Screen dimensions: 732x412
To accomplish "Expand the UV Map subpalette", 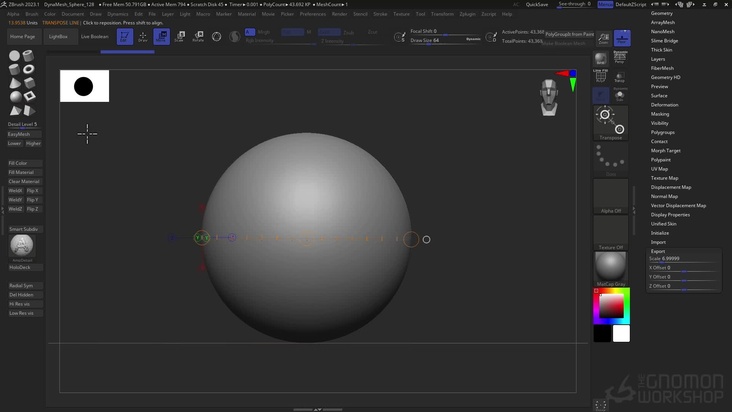I will click(659, 169).
